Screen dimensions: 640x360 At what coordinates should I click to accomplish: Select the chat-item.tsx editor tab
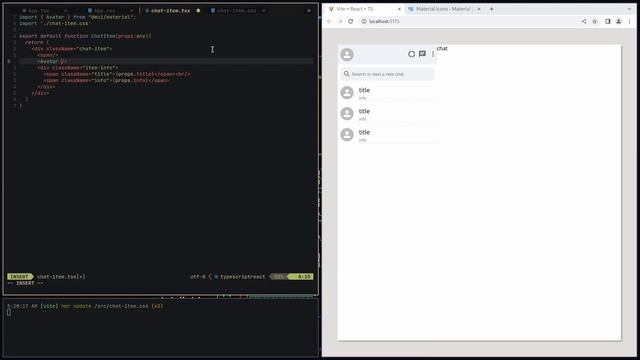pos(170,11)
